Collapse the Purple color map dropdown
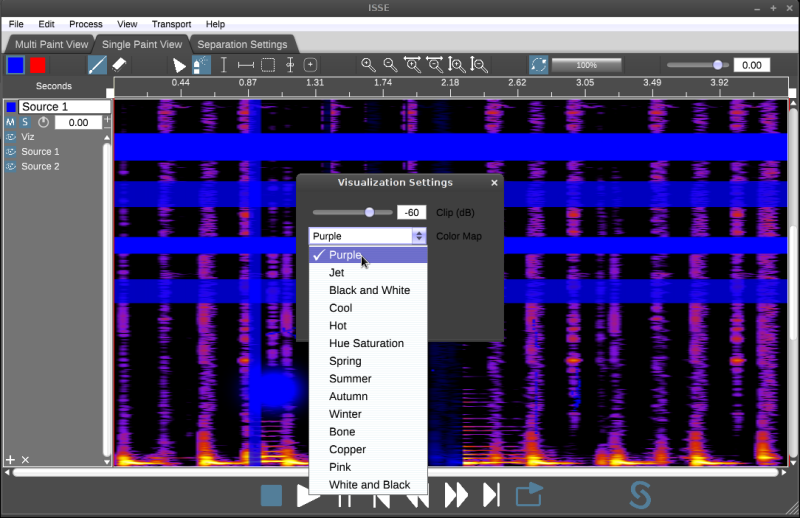 tap(419, 236)
